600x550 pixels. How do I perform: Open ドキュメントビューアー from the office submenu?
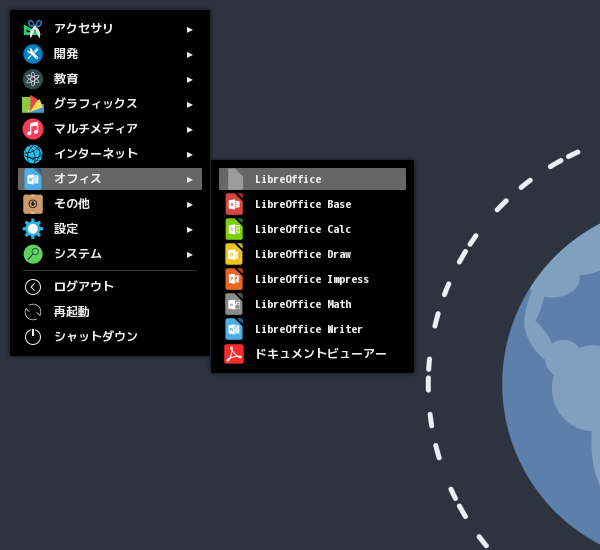click(x=312, y=354)
